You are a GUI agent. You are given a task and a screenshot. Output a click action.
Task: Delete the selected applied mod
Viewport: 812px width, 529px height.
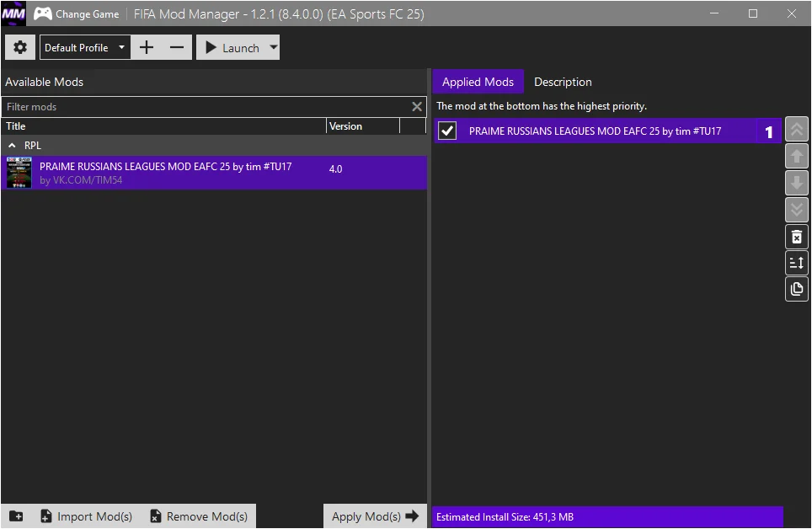pyautogui.click(x=797, y=237)
